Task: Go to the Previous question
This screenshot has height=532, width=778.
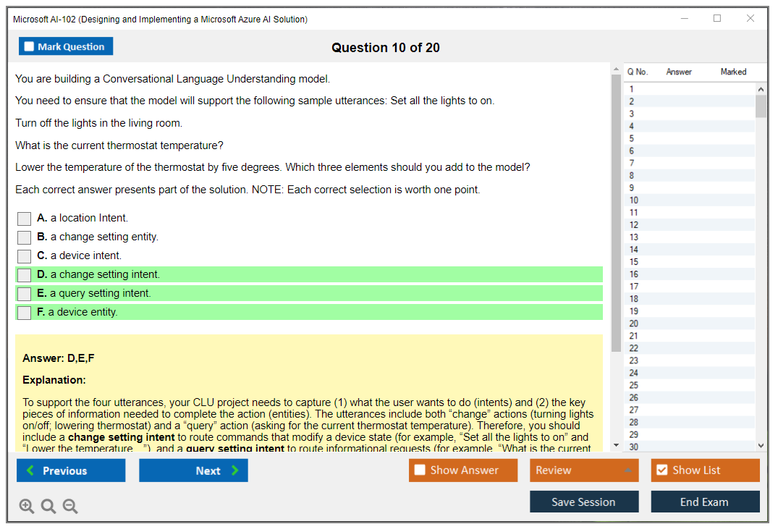Action: pos(71,470)
